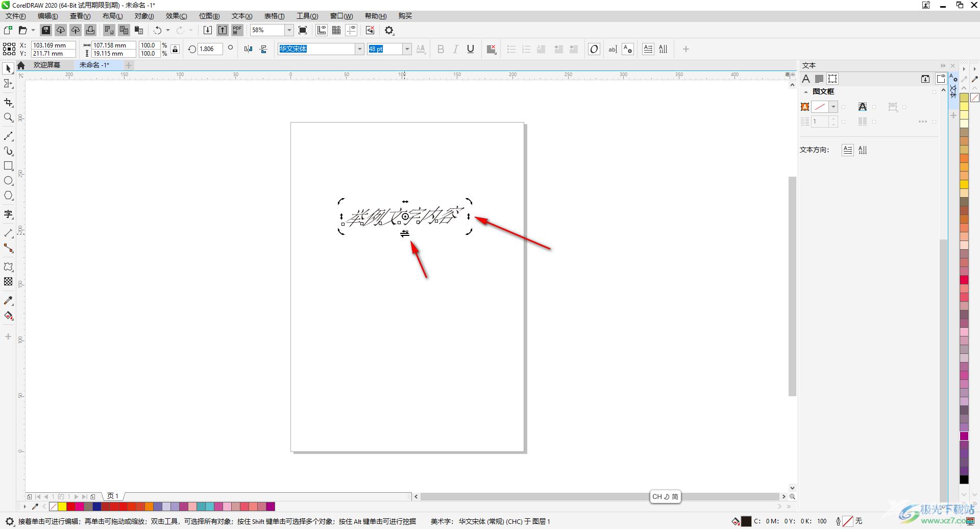980x529 pixels.
Task: Select the Rectangle tool
Action: [8, 166]
